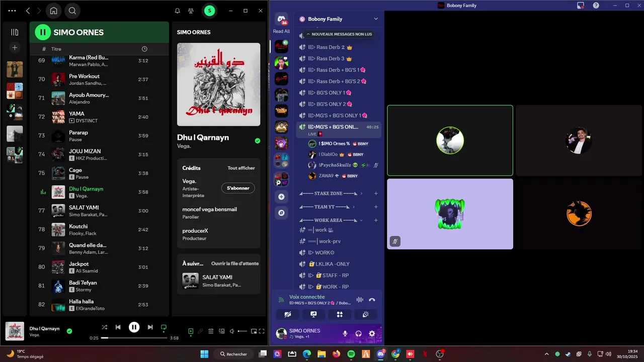Open the Discord Activities launcher
Image resolution: width=644 pixels, height=362 pixels.
(340, 314)
